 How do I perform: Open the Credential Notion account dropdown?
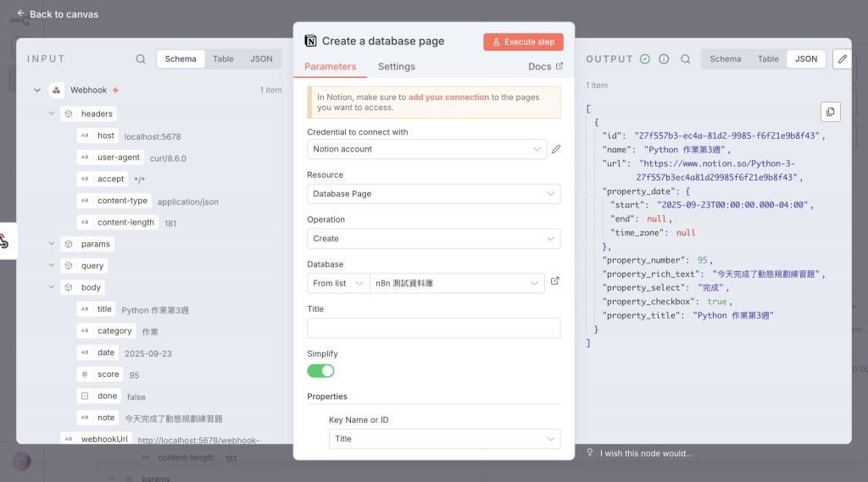tap(427, 149)
